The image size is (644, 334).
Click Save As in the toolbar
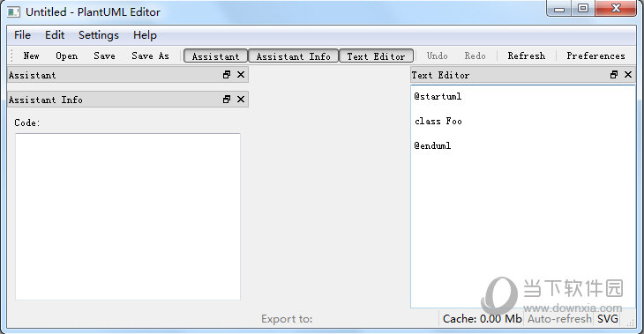click(150, 56)
